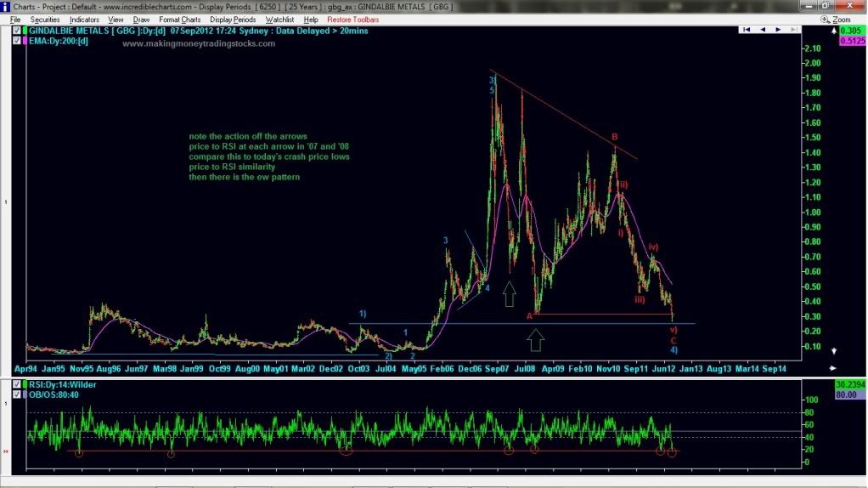Click the OB/OS:80:40 legend label
The width and height of the screenshot is (868, 488).
pyautogui.click(x=54, y=395)
